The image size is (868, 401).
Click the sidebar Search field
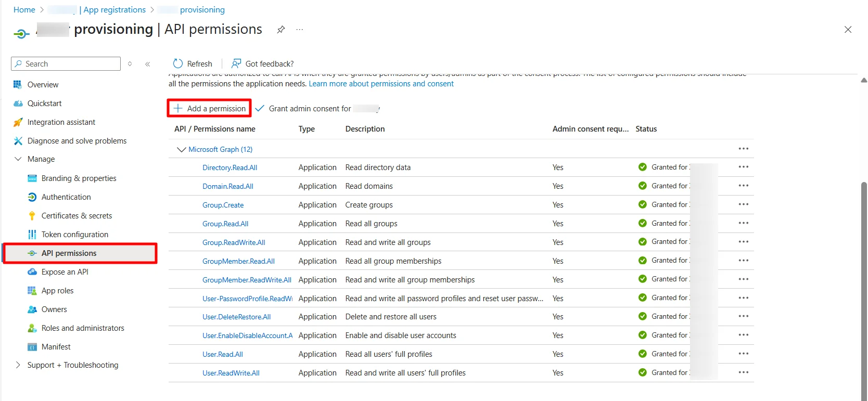[66, 64]
